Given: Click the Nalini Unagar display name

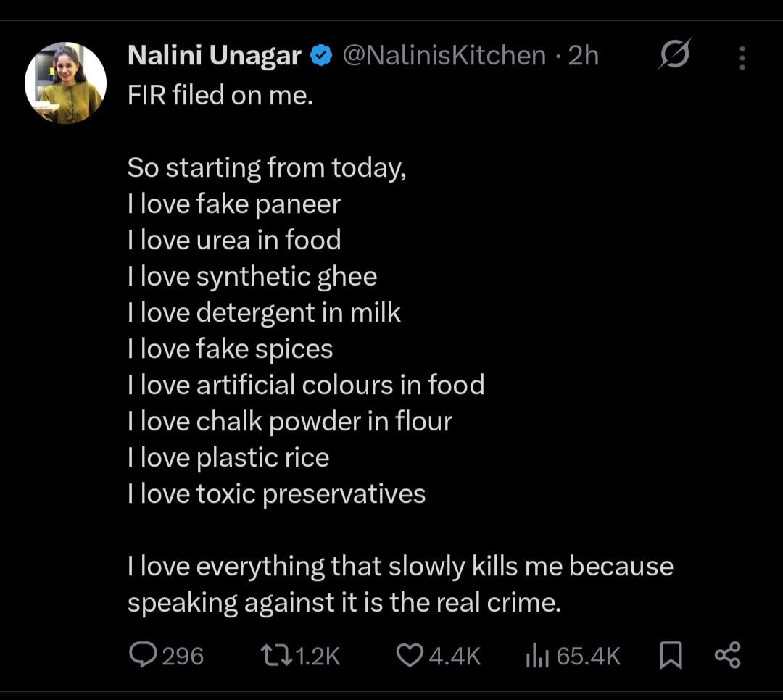Looking at the screenshot, I should (214, 56).
